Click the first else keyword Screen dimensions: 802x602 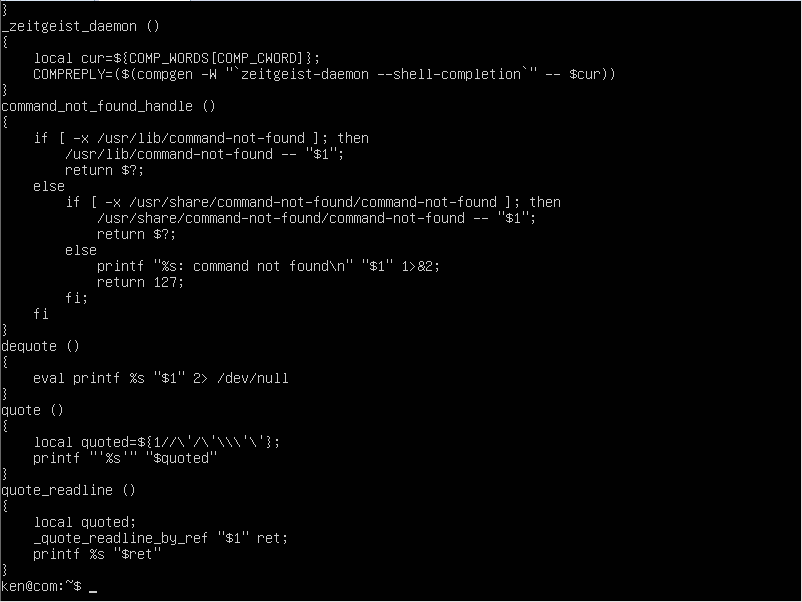click(49, 186)
